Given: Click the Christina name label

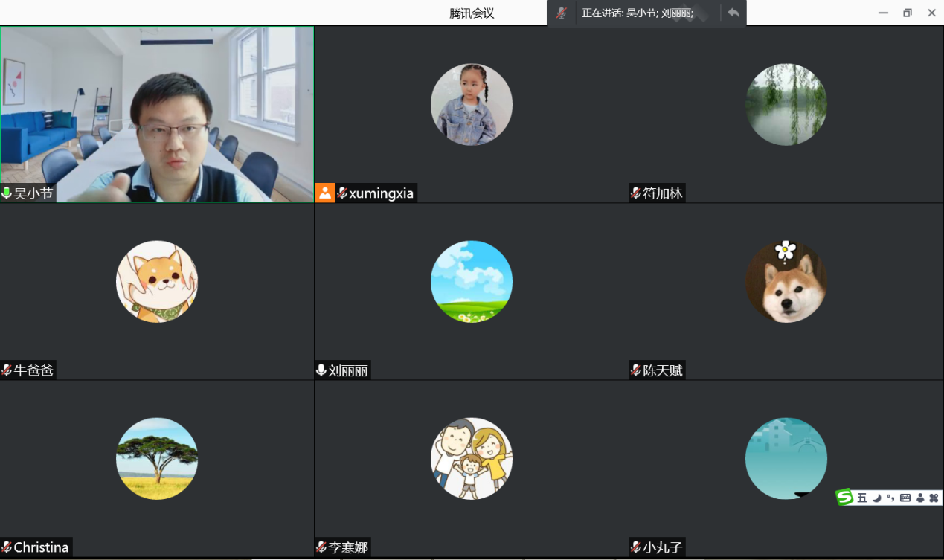Looking at the screenshot, I should tap(41, 547).
